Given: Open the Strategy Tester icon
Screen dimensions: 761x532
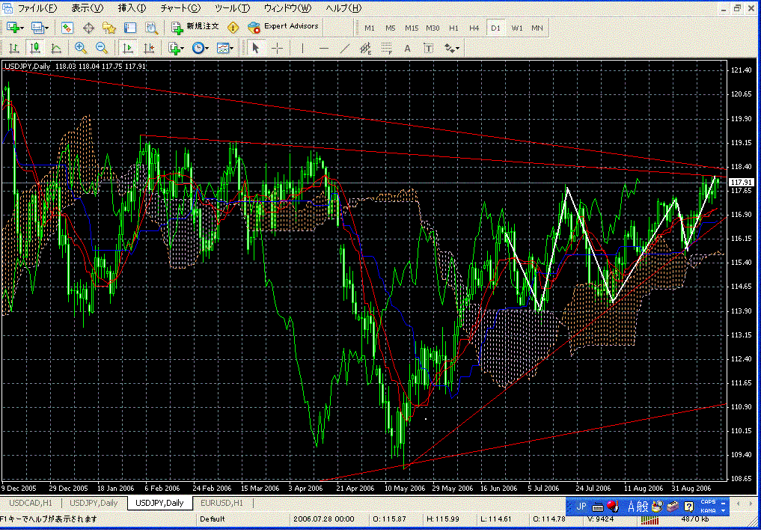Looking at the screenshot, I should point(151,28).
